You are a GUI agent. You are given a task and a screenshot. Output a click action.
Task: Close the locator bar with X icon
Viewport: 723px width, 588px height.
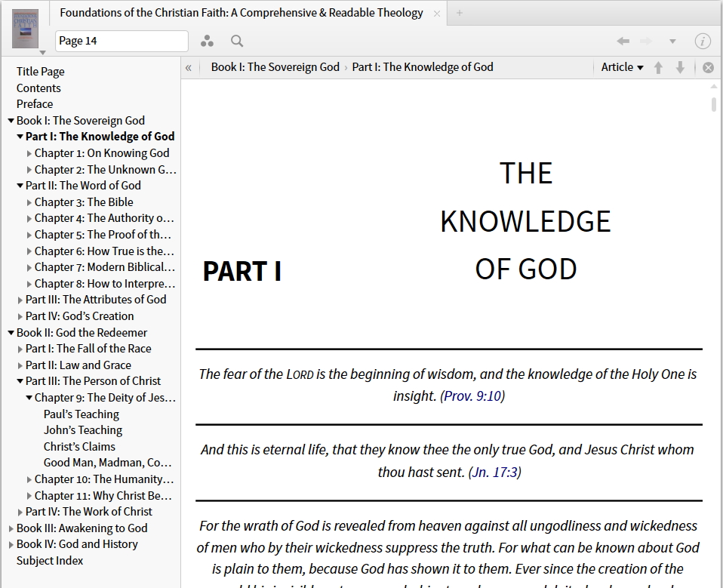(708, 68)
